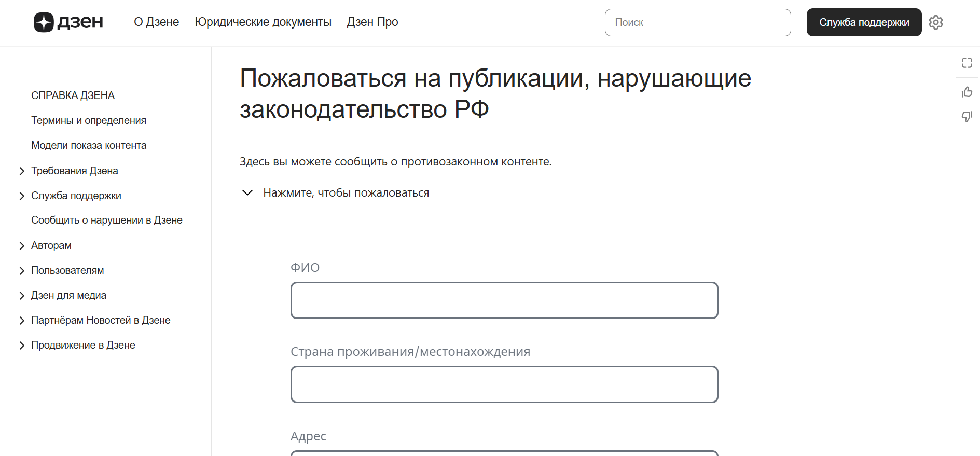980x456 pixels.
Task: Select Авторам sidebar item text
Action: (x=51, y=245)
